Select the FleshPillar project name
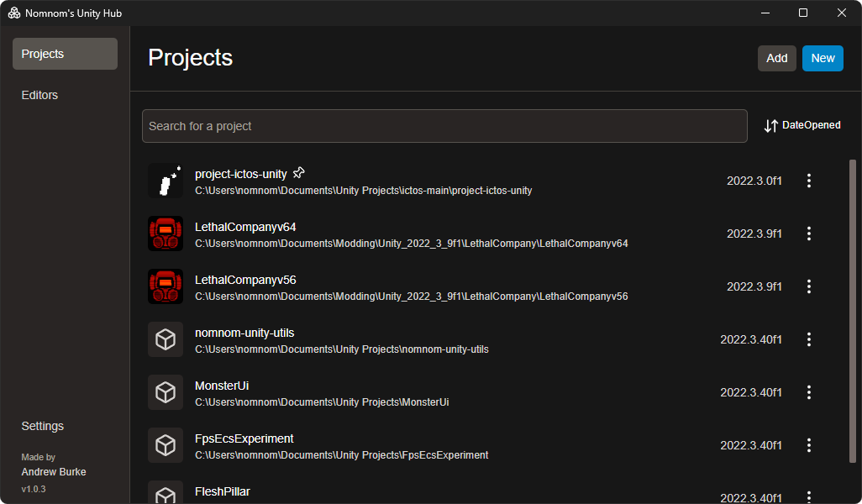Viewport: 862px width, 504px height. click(222, 491)
